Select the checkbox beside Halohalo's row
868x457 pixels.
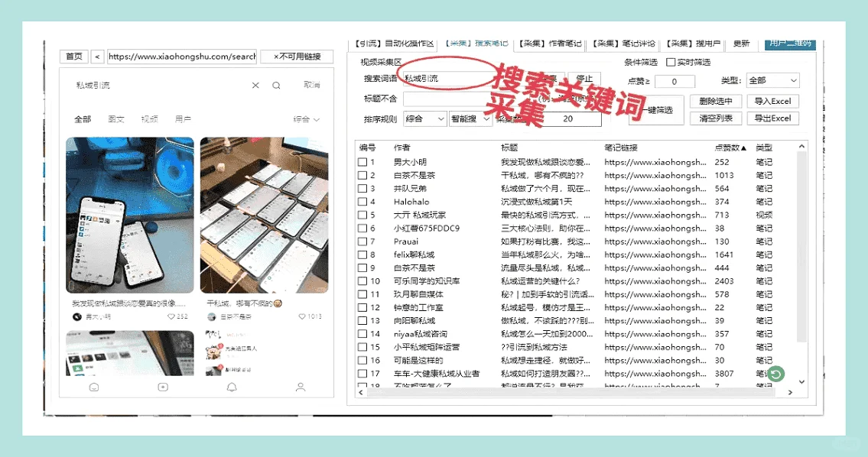click(364, 201)
